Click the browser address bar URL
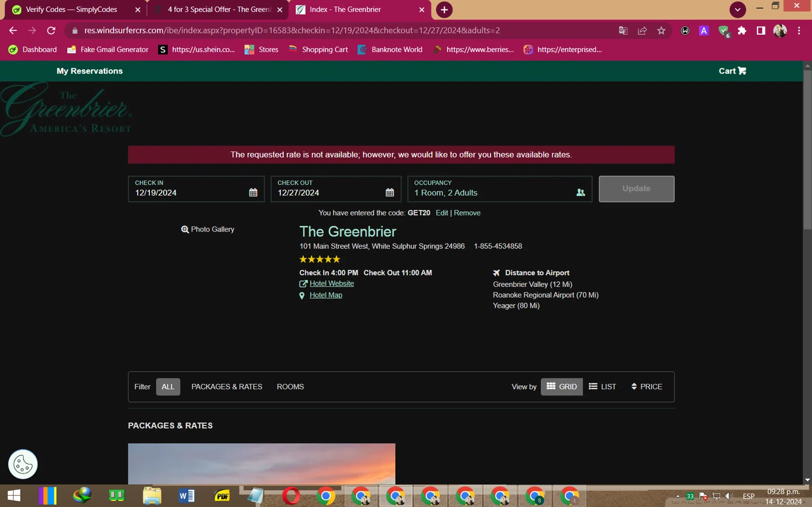The height and width of the screenshot is (507, 812). pyautogui.click(x=292, y=31)
